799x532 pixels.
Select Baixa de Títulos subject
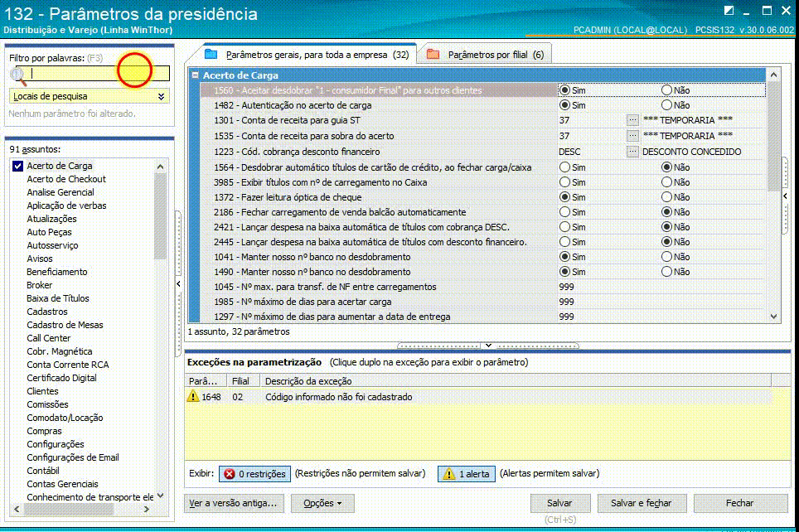click(57, 298)
